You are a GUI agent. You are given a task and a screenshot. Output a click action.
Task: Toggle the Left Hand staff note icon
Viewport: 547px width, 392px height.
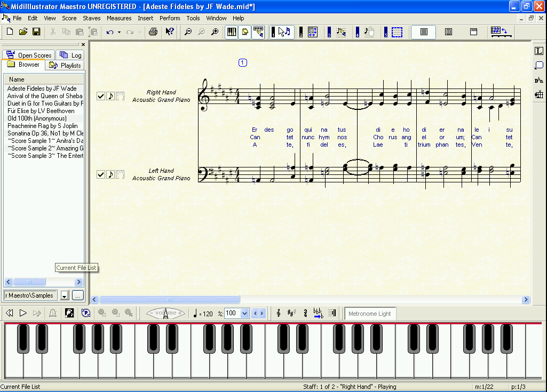[x=110, y=174]
